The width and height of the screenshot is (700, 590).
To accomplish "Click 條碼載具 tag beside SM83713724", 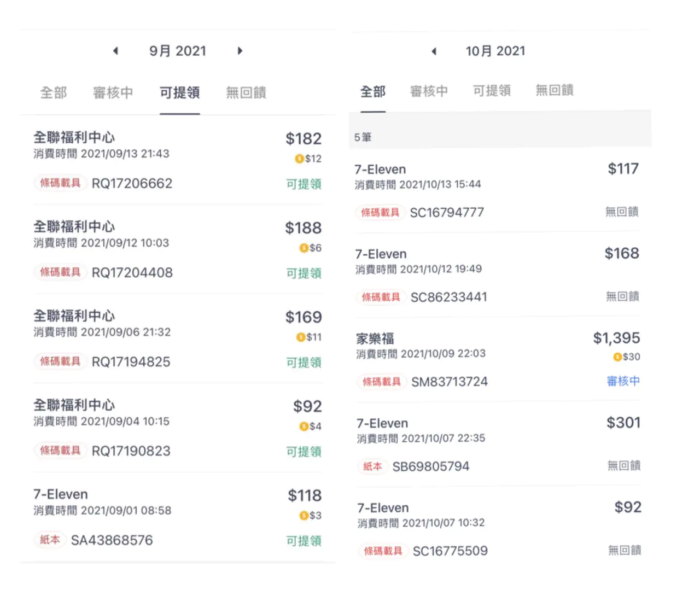I will [x=382, y=382].
